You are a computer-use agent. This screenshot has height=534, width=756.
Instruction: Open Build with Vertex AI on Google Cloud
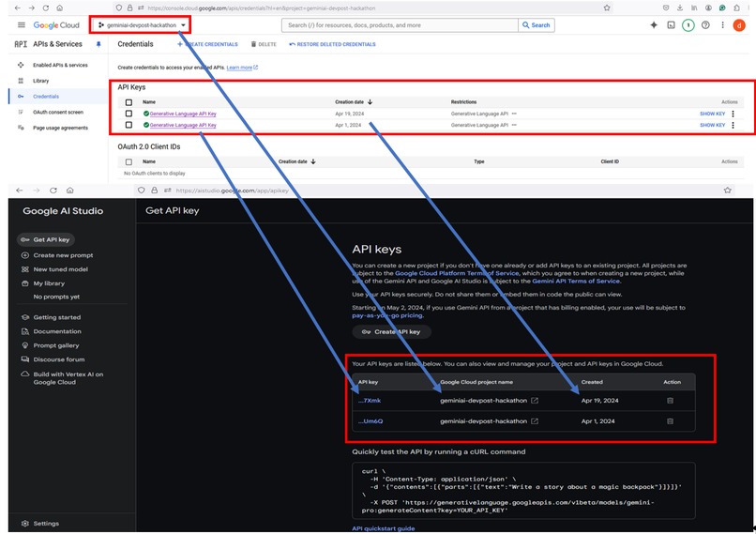tap(68, 377)
